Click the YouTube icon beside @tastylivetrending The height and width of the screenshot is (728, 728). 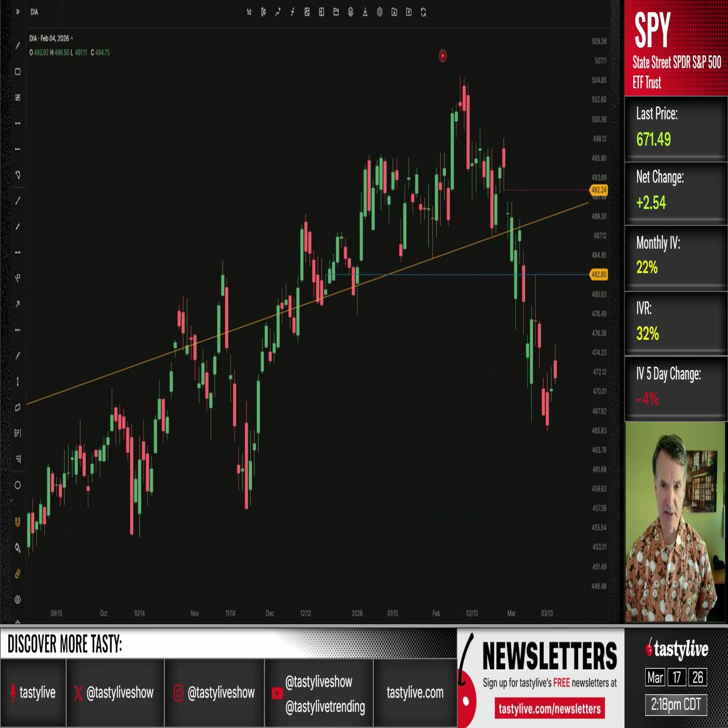click(277, 693)
